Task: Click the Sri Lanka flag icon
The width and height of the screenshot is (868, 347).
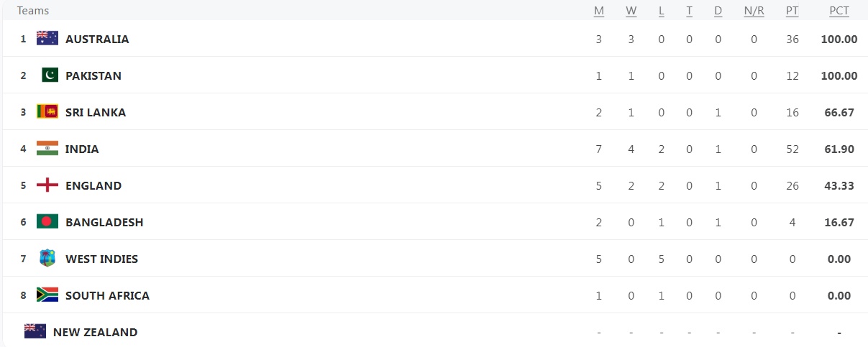Action: 47,112
